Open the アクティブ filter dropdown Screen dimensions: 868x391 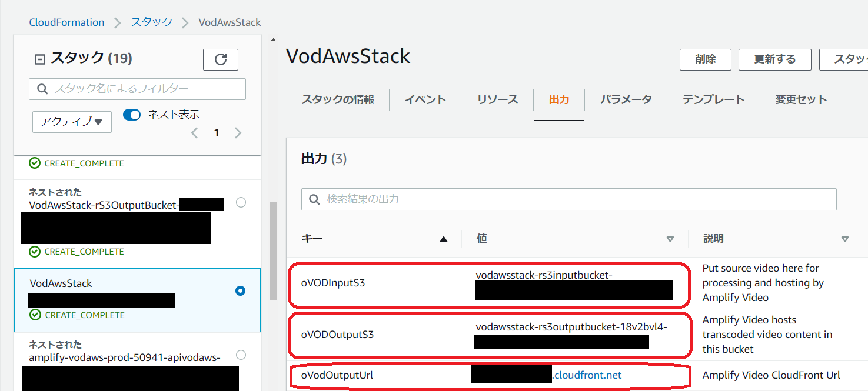72,122
